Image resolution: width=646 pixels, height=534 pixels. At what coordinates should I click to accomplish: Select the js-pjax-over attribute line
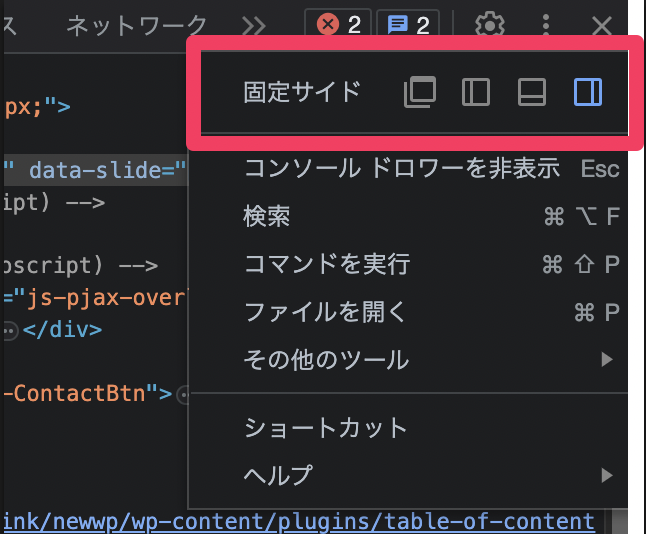tap(96, 297)
